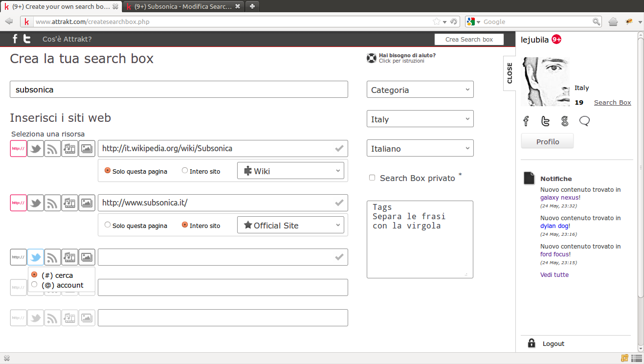Select 'Solo questa pagina' for Wikipedia URL
Viewport: 644px width, 364px height.
pyautogui.click(x=108, y=171)
